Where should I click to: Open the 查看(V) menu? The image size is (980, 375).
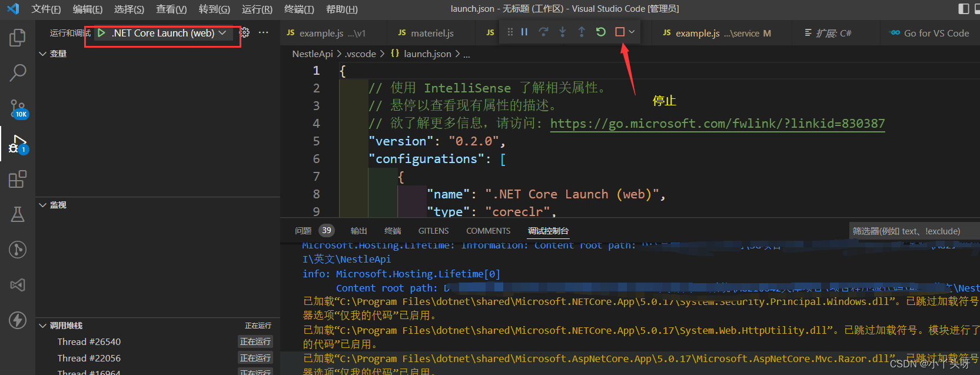[171, 9]
